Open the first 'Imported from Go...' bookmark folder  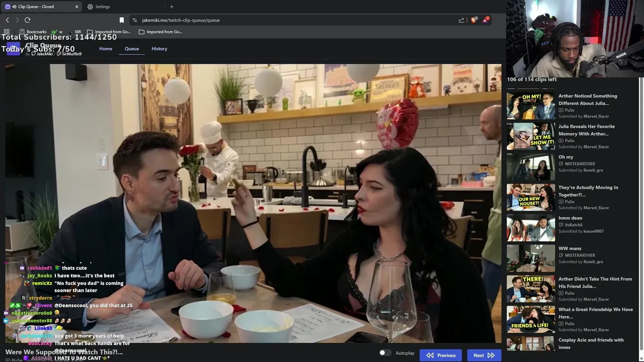109,32
